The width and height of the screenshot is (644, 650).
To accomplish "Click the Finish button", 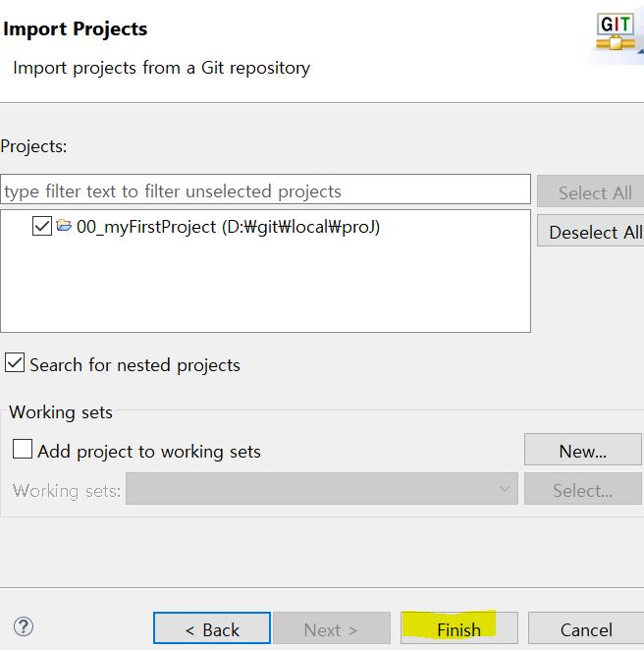I will pyautogui.click(x=459, y=628).
